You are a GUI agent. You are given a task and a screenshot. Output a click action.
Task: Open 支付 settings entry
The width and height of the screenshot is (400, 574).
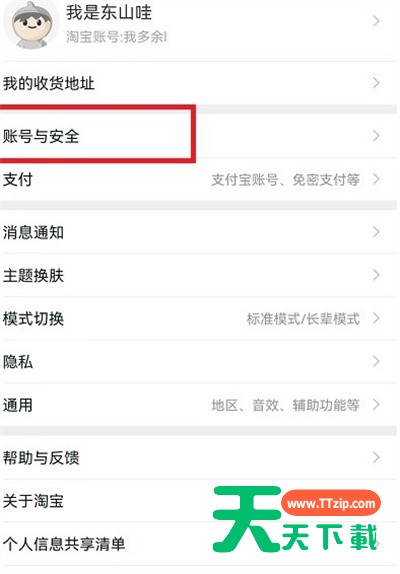pos(199,179)
